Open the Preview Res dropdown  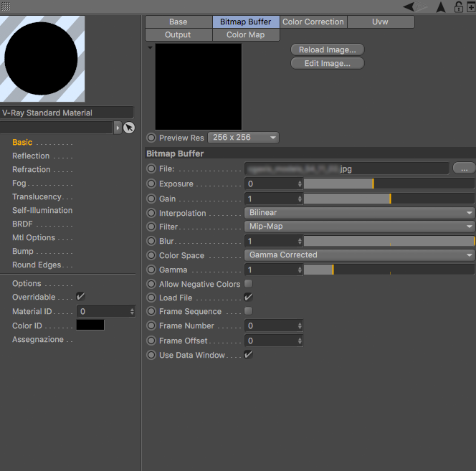pyautogui.click(x=243, y=138)
